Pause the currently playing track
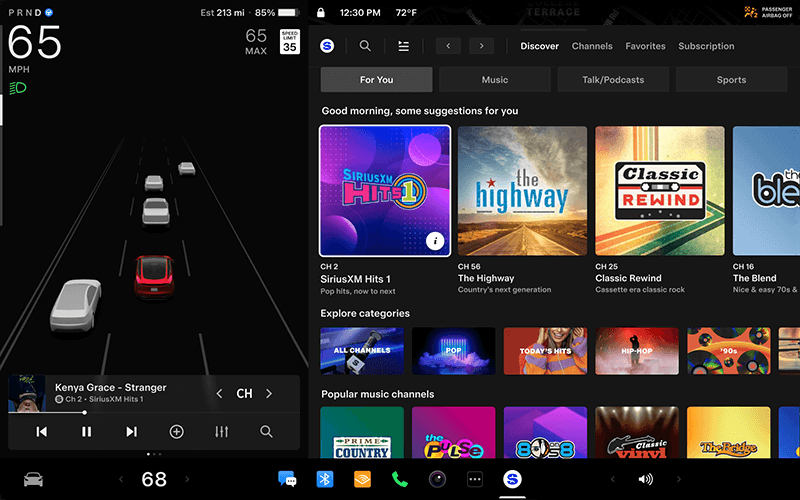Screen dimensions: 800x500 (86, 432)
